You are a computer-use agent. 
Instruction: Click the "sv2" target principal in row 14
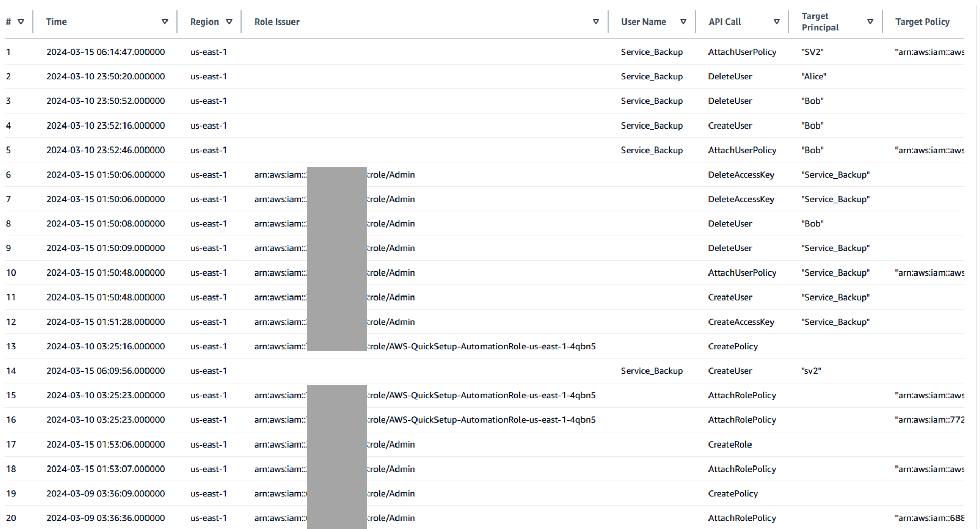pos(810,371)
